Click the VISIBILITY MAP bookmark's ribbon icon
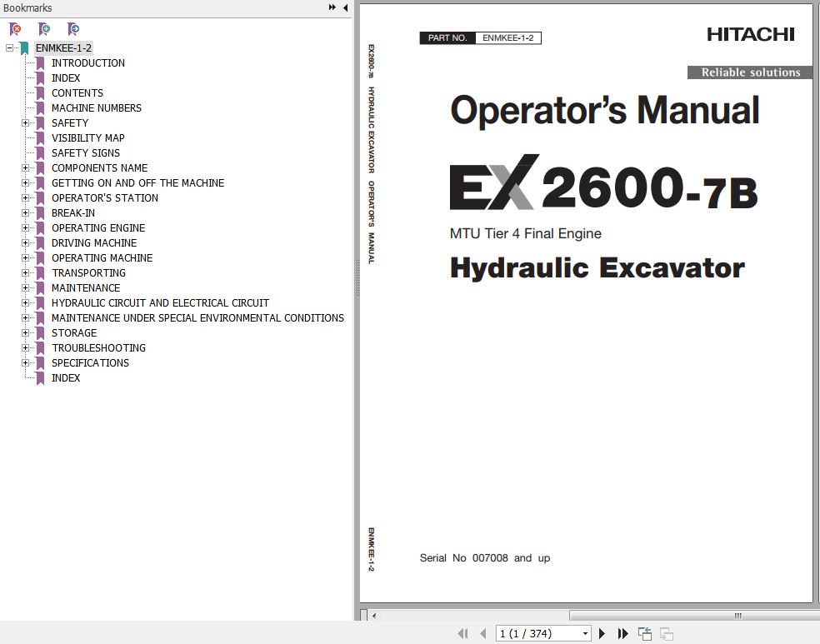The image size is (820, 644). point(40,138)
